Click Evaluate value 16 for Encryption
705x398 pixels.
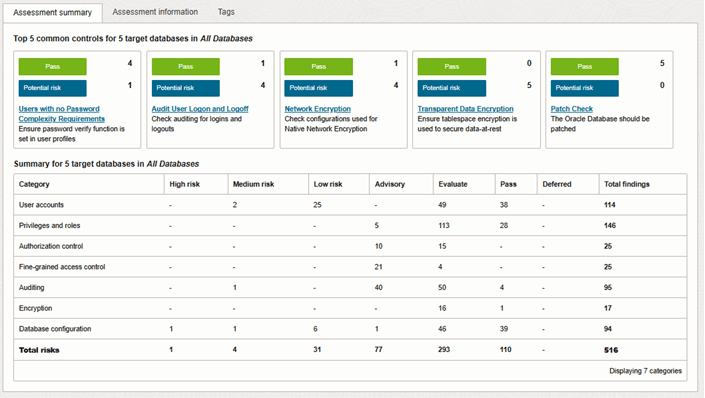pos(442,308)
